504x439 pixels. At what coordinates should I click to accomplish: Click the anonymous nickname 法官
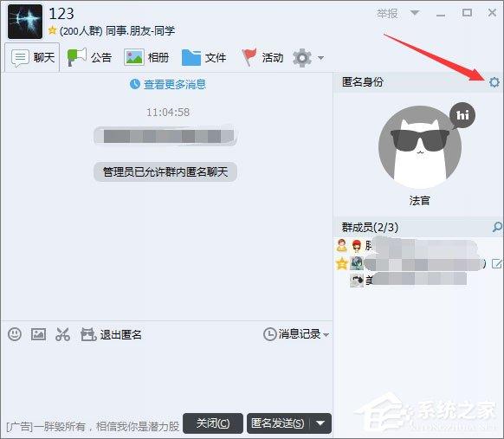(419, 201)
